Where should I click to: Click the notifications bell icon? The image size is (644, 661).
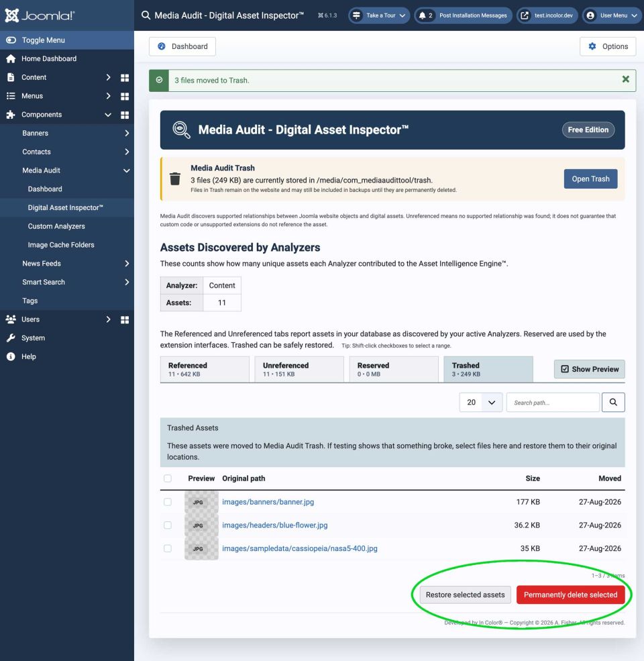click(x=422, y=15)
